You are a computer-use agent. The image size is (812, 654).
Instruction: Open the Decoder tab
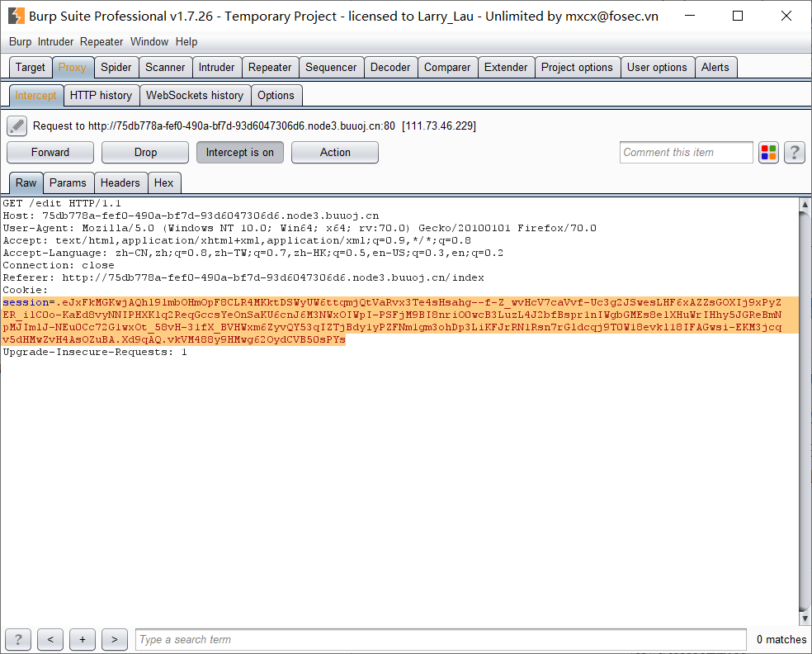[x=390, y=68]
